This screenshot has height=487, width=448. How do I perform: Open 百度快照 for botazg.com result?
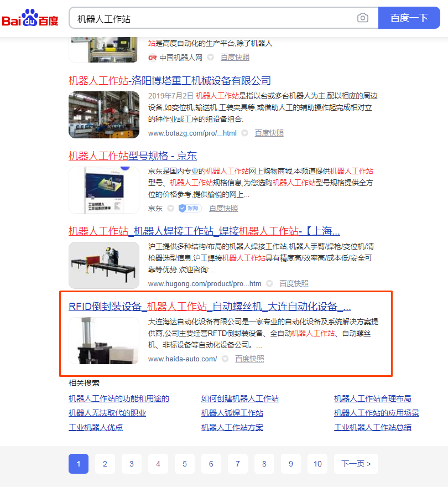click(x=269, y=133)
